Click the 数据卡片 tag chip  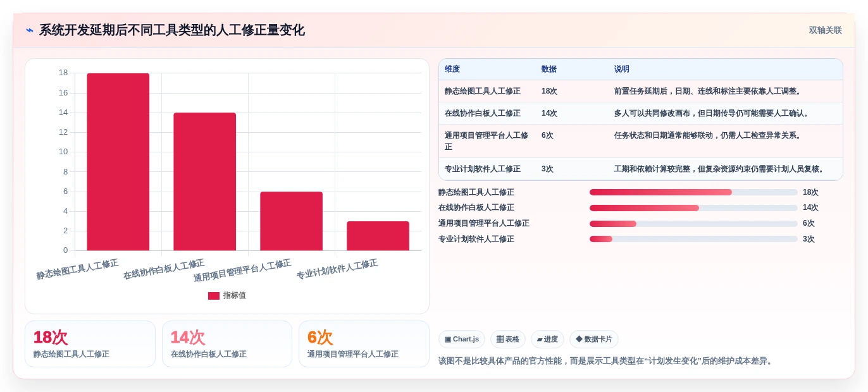click(594, 340)
